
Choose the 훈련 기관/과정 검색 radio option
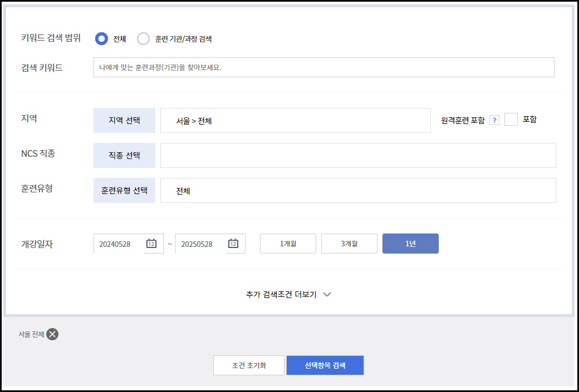[x=144, y=39]
